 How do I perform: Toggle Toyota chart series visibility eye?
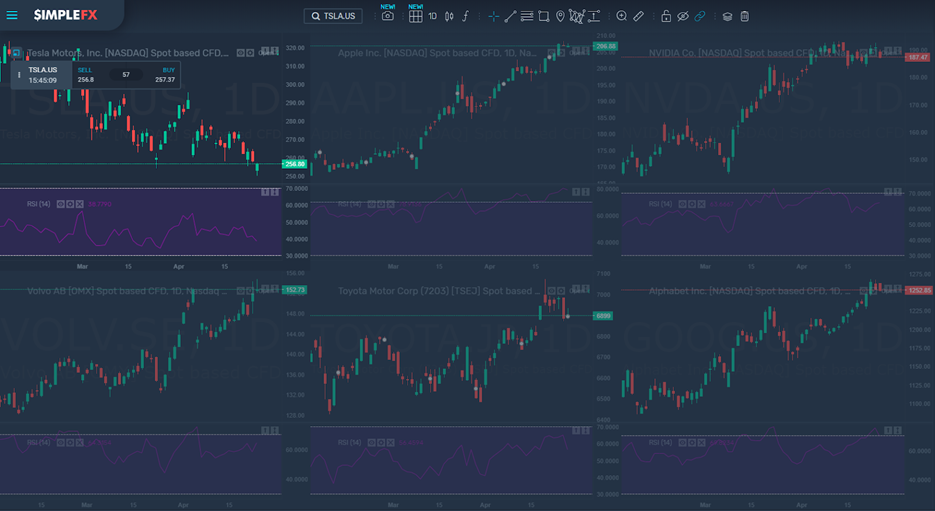point(552,291)
